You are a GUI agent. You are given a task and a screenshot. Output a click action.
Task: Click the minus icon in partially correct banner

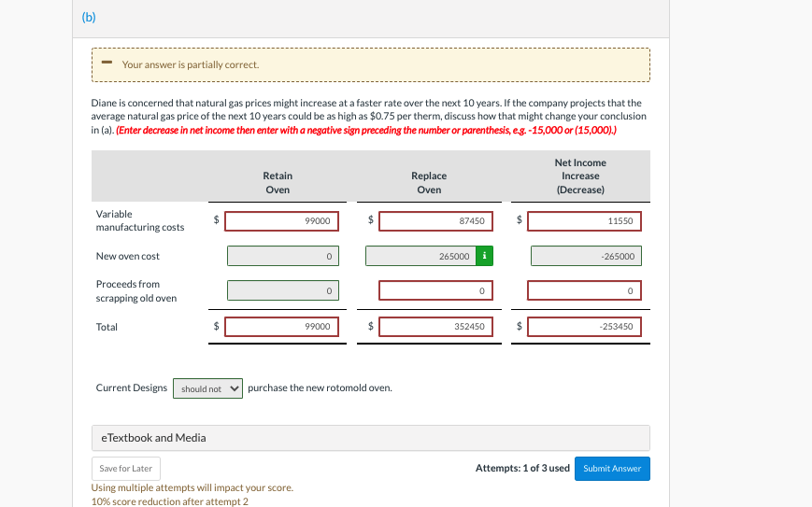coord(107,63)
